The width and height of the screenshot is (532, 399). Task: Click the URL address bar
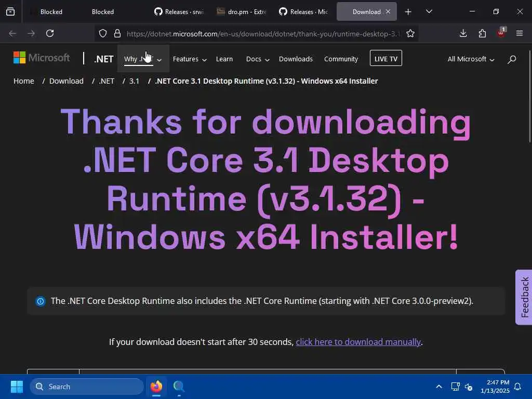pos(263,34)
